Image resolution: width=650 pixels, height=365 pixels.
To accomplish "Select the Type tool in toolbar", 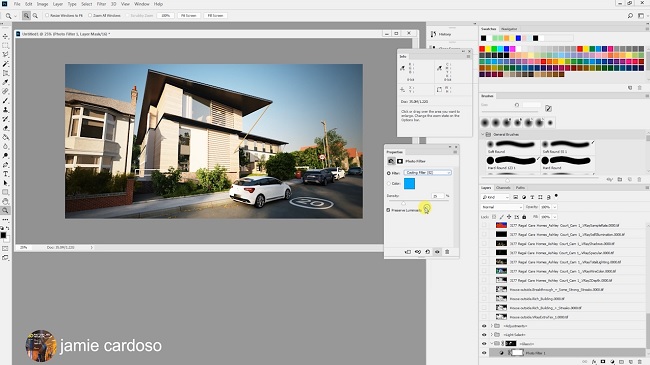I will (5, 174).
